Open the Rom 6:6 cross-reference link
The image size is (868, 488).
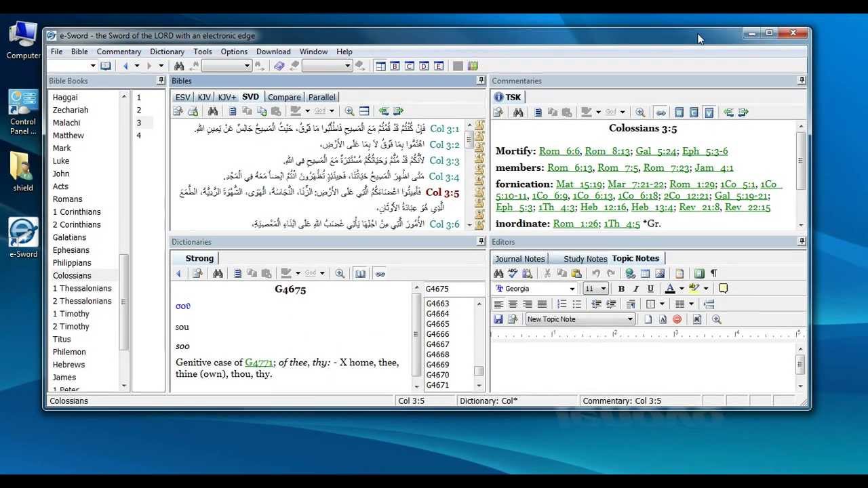[559, 151]
